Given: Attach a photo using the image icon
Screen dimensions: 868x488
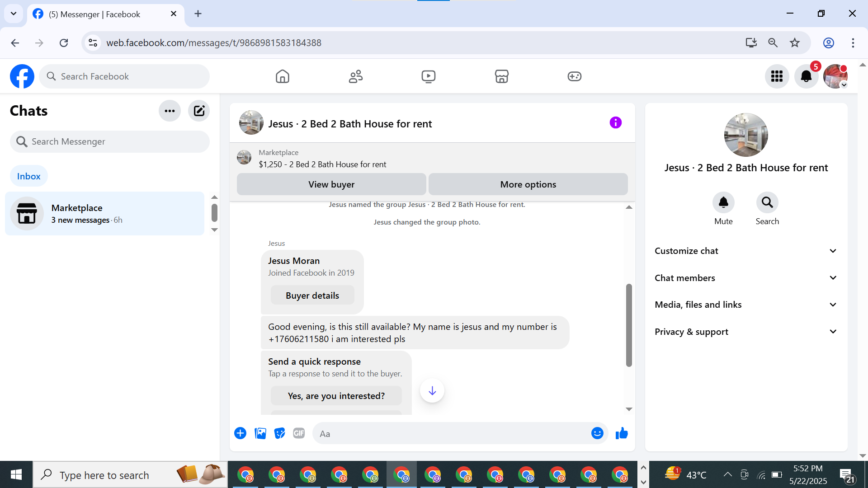Looking at the screenshot, I should coord(260,433).
